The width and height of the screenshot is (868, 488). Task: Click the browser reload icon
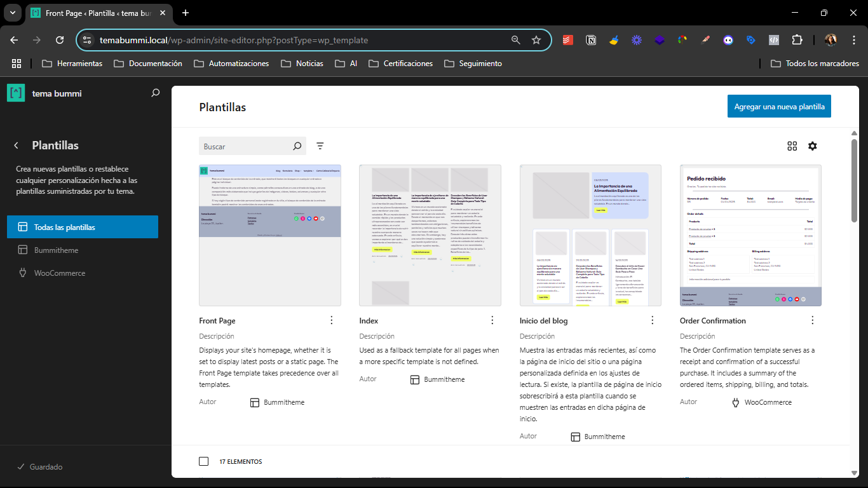(x=60, y=40)
